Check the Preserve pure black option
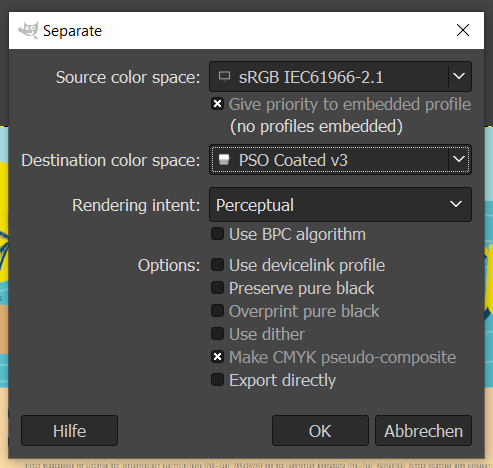This screenshot has width=493, height=468. coord(217,288)
